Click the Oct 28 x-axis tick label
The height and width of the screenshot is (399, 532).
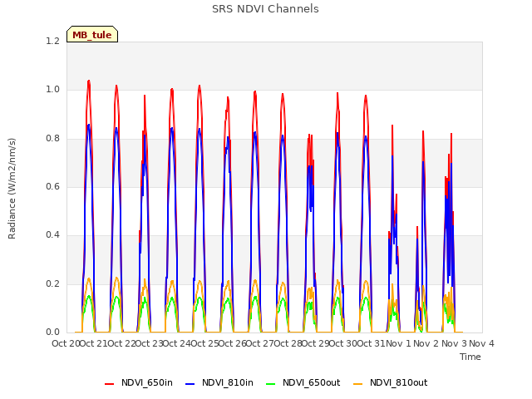pos(288,343)
